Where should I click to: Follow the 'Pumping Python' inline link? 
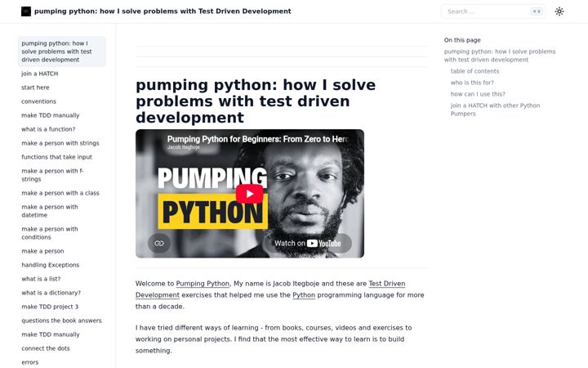pyautogui.click(x=203, y=284)
